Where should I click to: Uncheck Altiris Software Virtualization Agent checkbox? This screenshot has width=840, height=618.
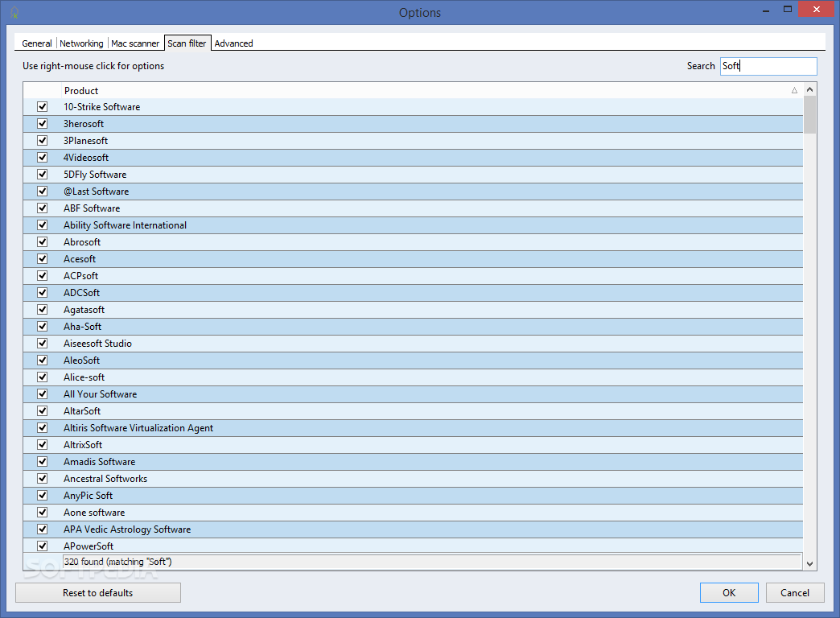pos(43,428)
